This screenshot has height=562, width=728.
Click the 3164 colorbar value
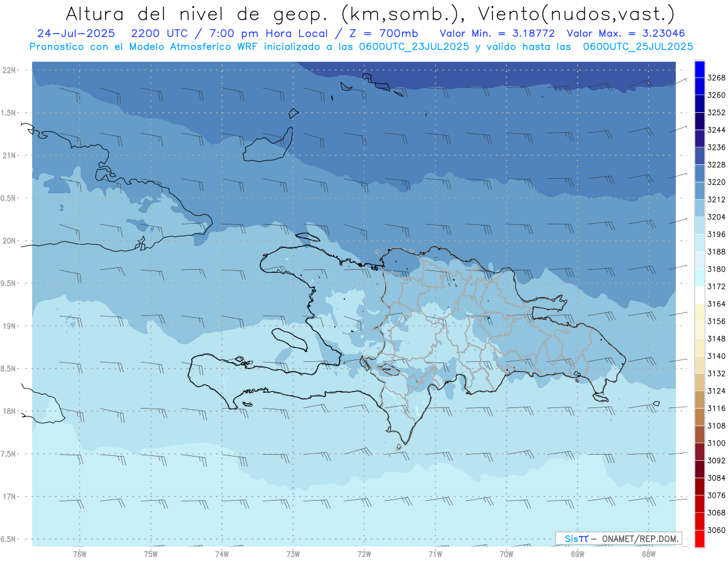pyautogui.click(x=716, y=304)
